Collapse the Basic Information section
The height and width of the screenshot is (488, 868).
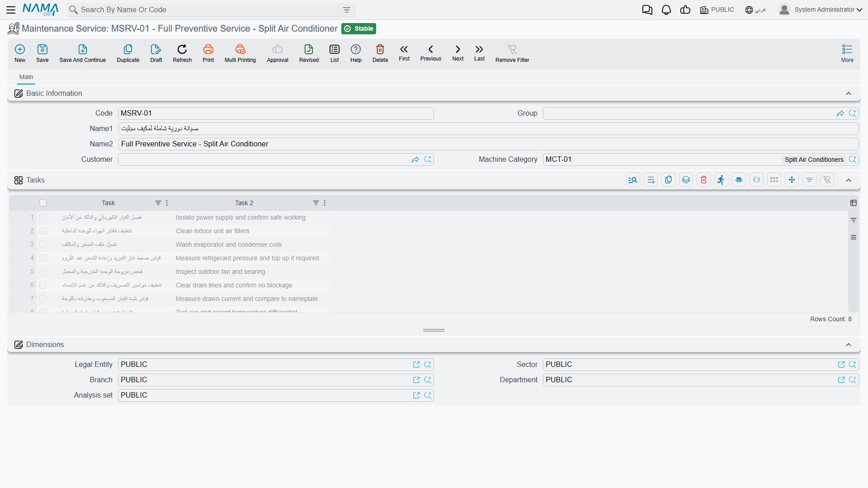tap(849, 94)
